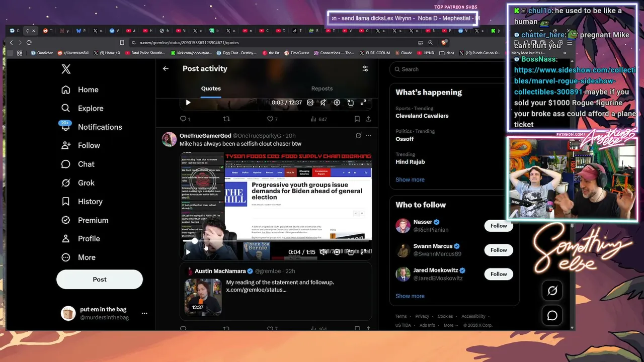
Task: Open the floating chat messages button
Action: (552, 315)
